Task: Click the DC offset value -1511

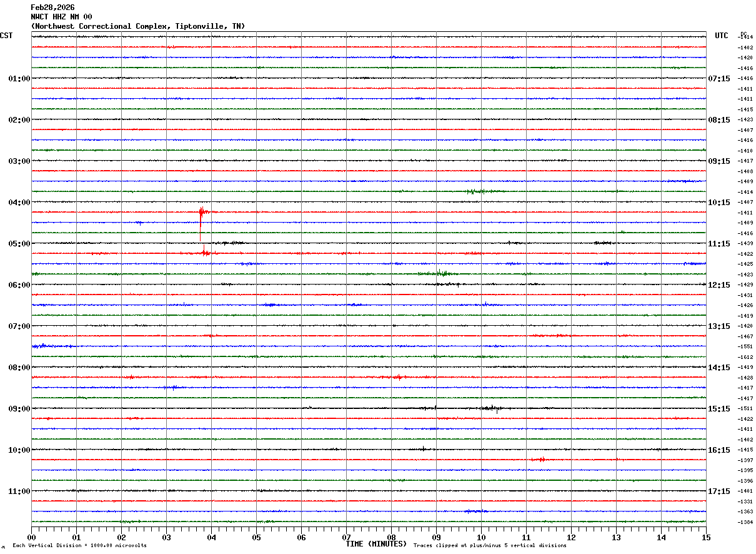Action: [745, 409]
